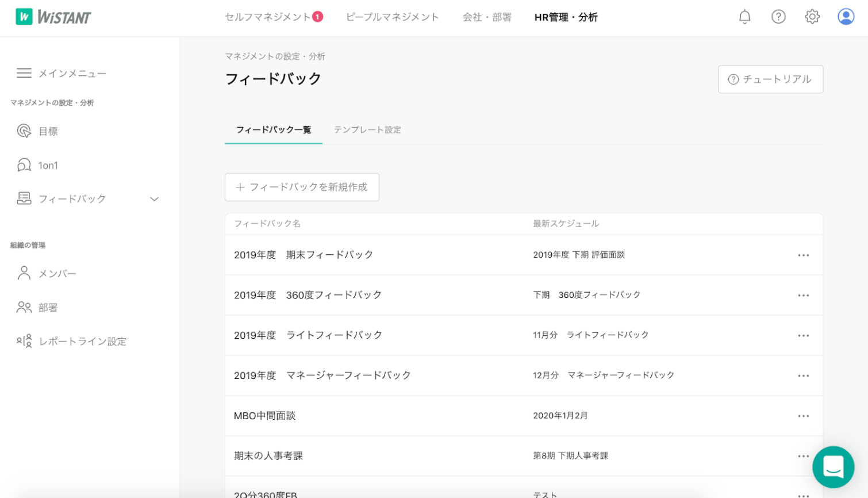This screenshot has width=868, height=498.
Task: Open the settings gear icon
Action: click(812, 17)
